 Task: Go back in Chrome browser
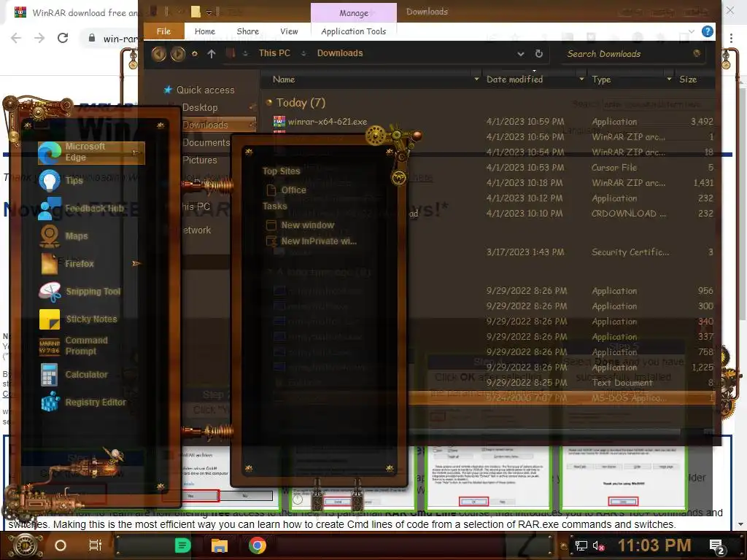(x=16, y=38)
